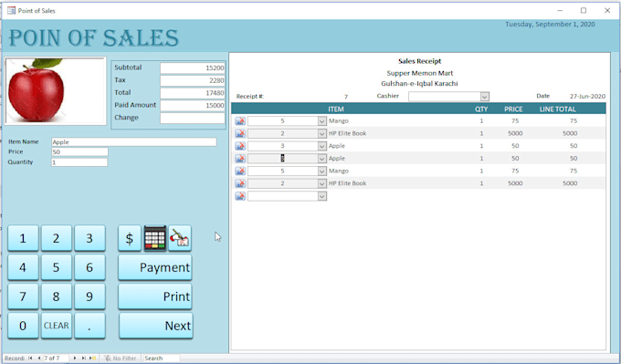This screenshot has width=621, height=364.
Task: Tap keypad digit 5
Action: click(57, 267)
